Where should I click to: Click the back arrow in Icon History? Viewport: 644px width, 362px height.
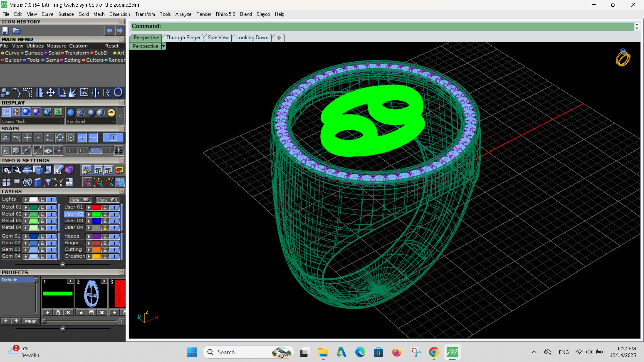point(109,31)
